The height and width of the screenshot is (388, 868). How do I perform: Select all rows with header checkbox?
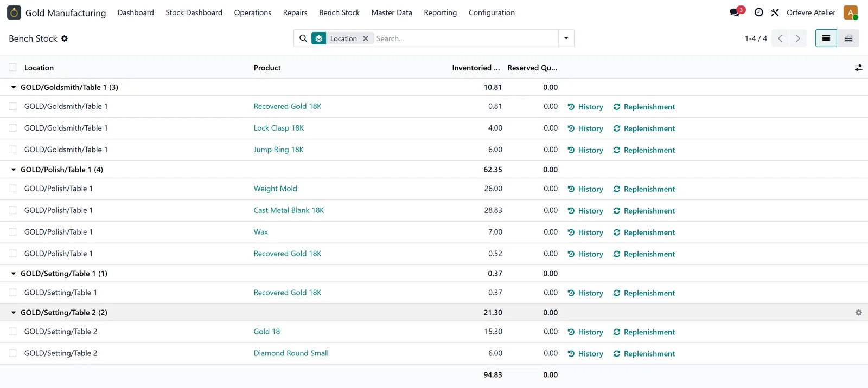12,68
